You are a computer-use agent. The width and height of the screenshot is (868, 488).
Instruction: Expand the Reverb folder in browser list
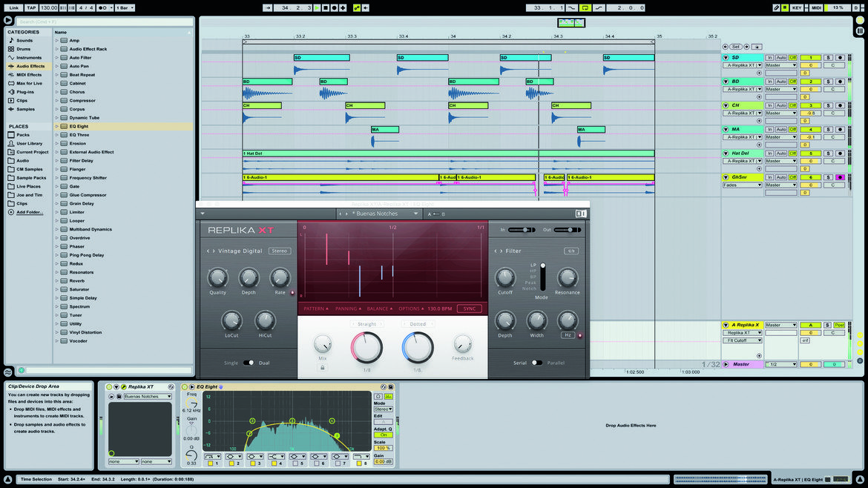57,281
